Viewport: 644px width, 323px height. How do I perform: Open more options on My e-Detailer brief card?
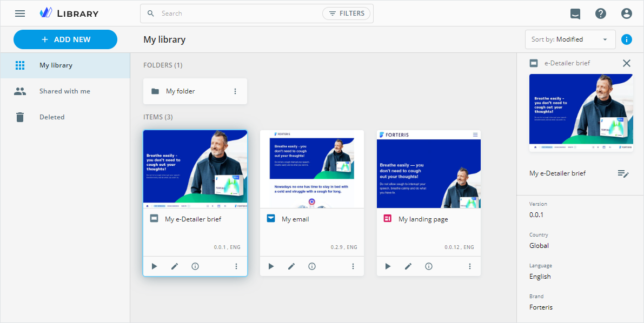(236, 266)
